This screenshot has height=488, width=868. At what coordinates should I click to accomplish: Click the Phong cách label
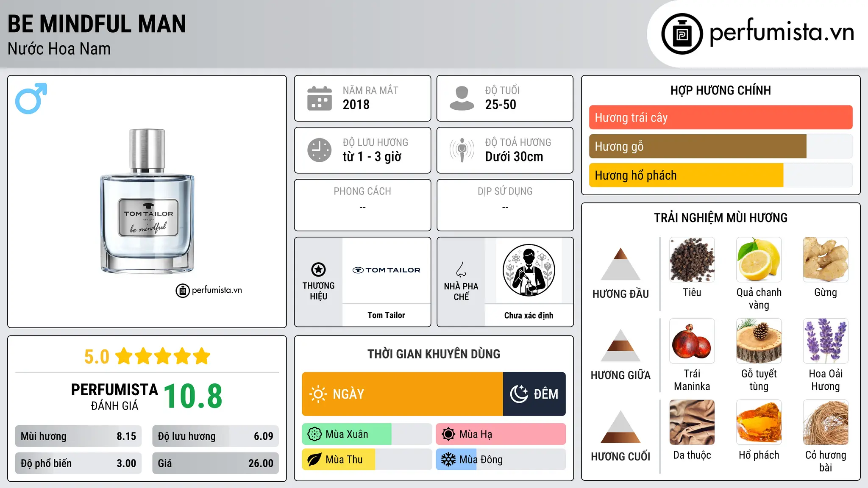pos(362,191)
